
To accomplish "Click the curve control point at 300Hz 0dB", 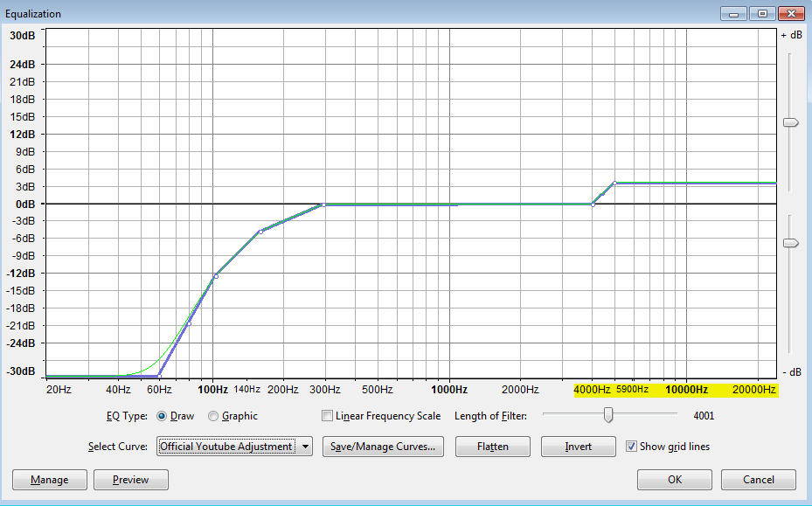I will [x=323, y=205].
